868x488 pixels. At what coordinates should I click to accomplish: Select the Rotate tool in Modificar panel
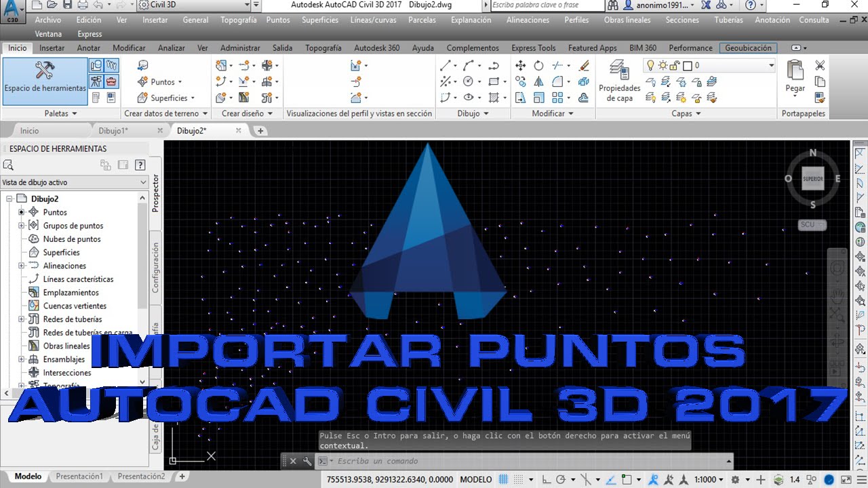coord(538,66)
